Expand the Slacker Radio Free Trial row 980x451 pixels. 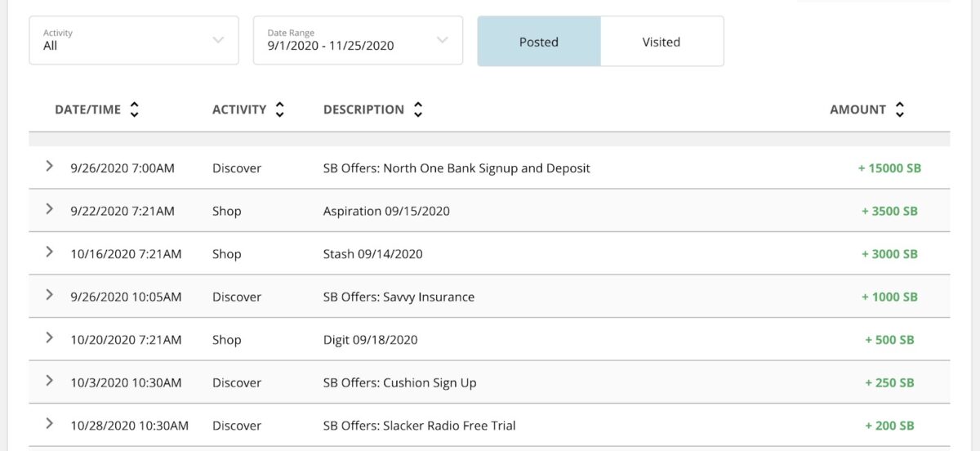point(49,423)
